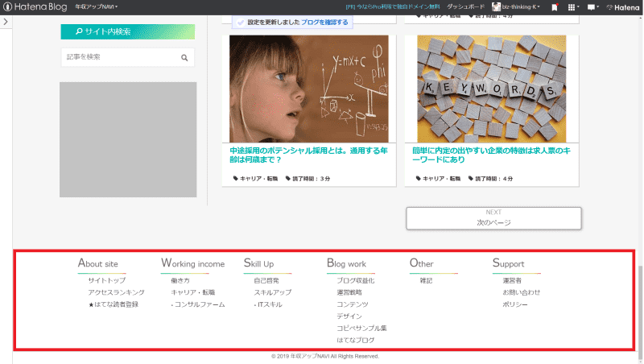The width and height of the screenshot is (644, 364).
Task: Open article 簡単に内定の出やすい企業の特徴
Action: point(491,155)
